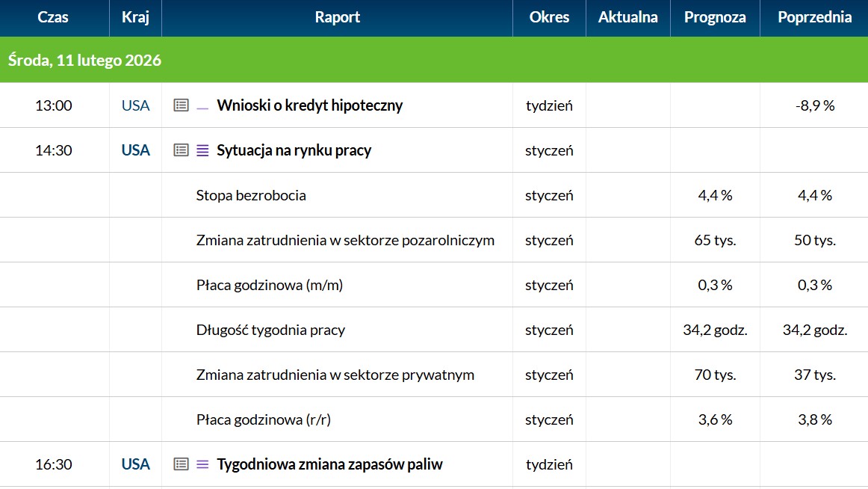Click details icon beside Tygodniowa zmiana zapasów paliw
This screenshot has width=868, height=489.
coord(181,464)
